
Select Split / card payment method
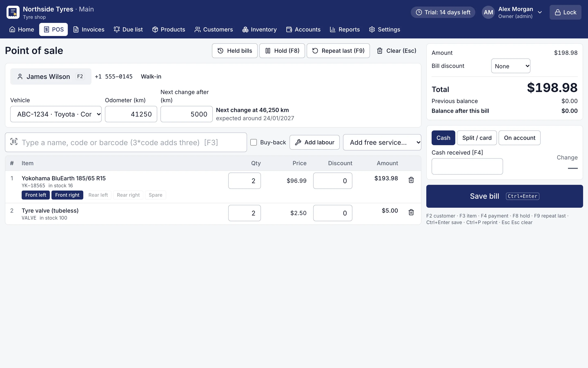[x=477, y=138]
